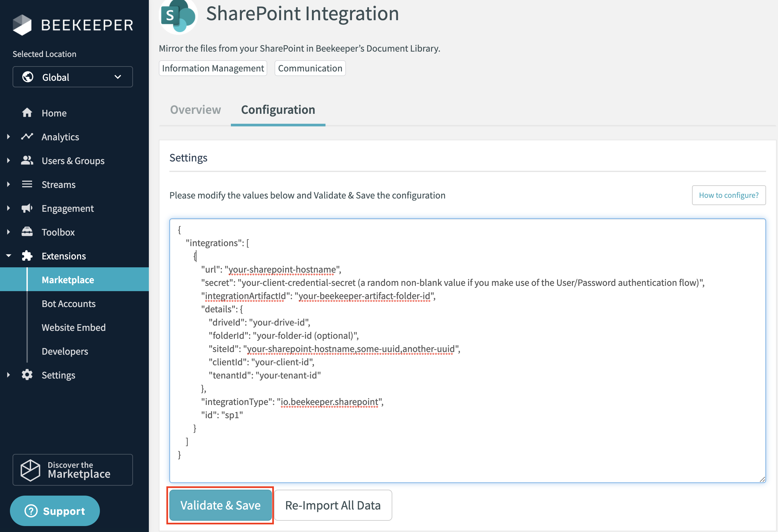The height and width of the screenshot is (532, 778).
Task: Click the Streams lines icon
Action: (x=27, y=184)
